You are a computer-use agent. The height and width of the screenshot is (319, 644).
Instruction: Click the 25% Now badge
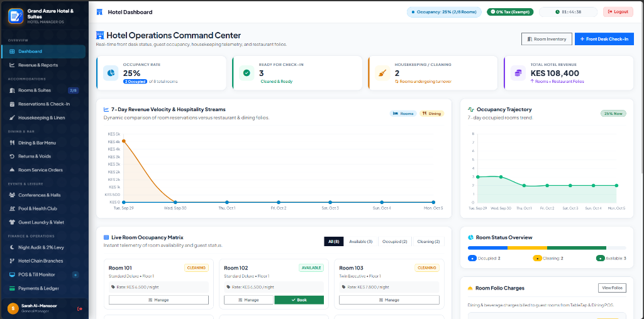[x=613, y=114]
